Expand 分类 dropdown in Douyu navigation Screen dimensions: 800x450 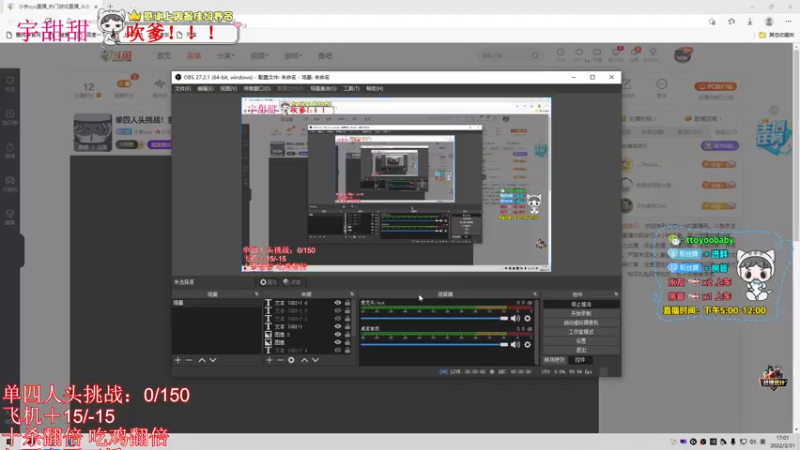(226, 56)
